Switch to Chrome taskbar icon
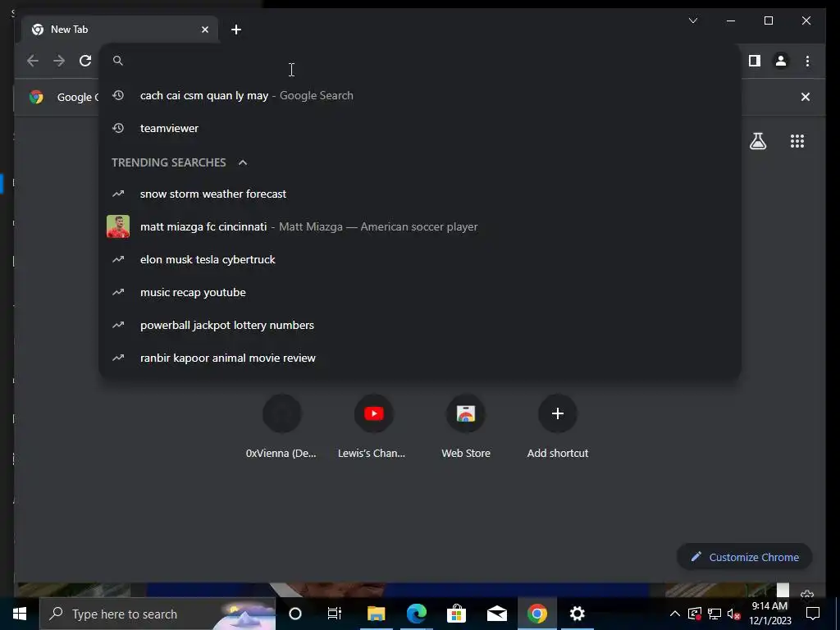Viewport: 840px width, 630px height. [536, 614]
